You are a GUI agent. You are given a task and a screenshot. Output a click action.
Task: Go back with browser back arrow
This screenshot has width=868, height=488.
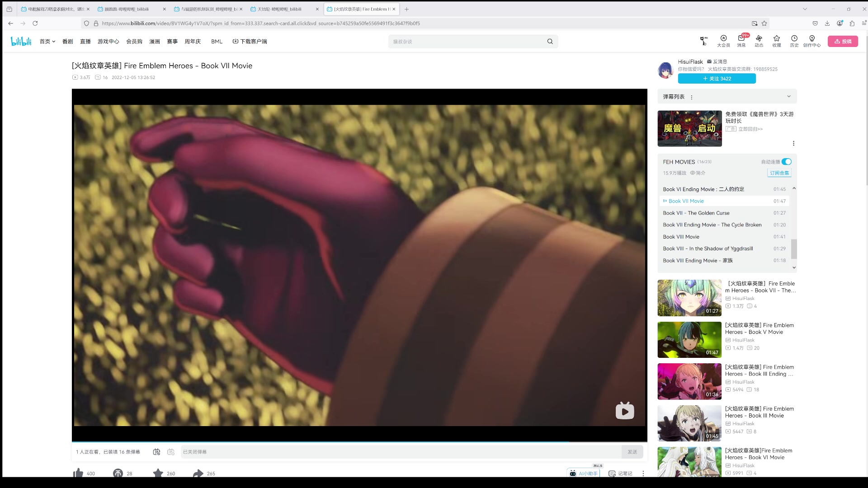(x=10, y=23)
